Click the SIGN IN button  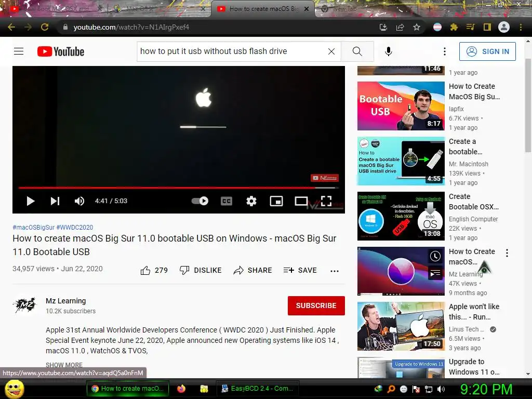point(487,51)
